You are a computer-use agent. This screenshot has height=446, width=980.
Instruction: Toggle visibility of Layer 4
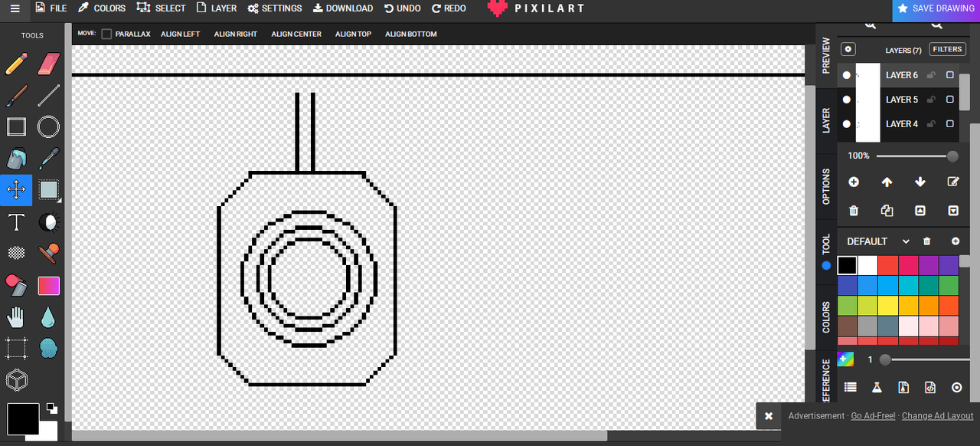pyautogui.click(x=847, y=123)
